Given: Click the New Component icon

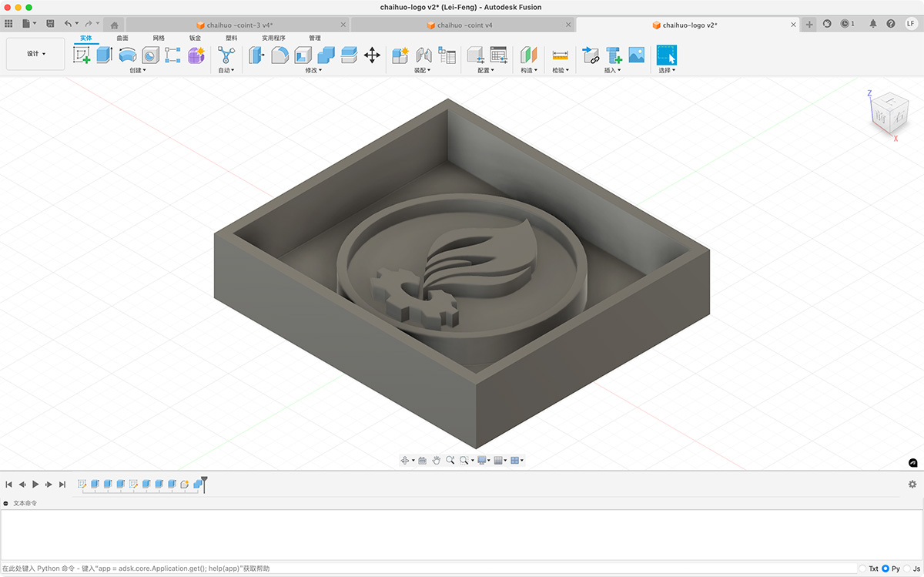Looking at the screenshot, I should click(x=400, y=55).
